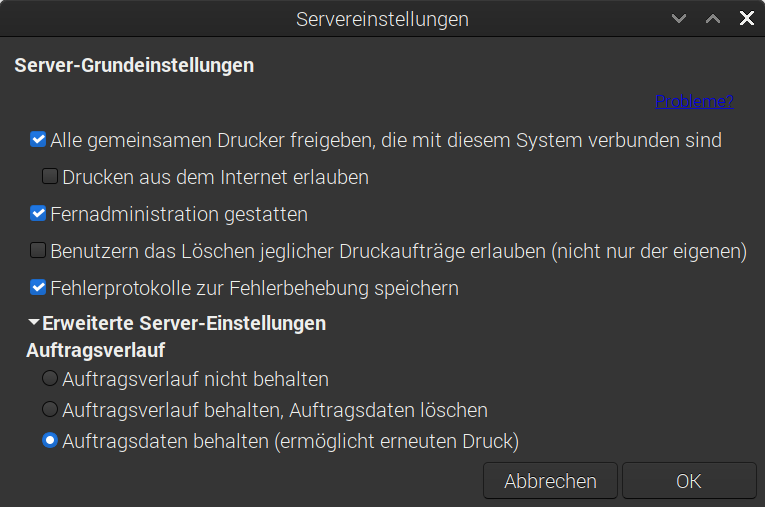Allow users to delete any print jobs

coord(38,251)
